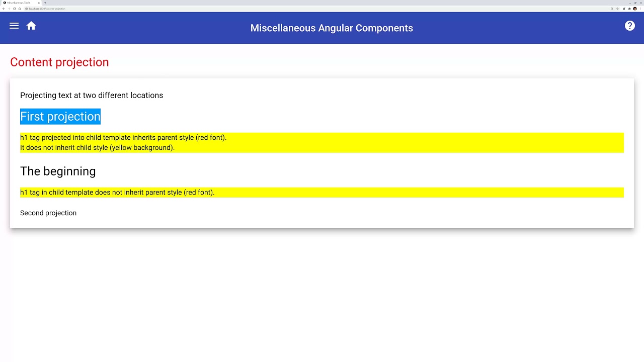Click the red Content projection heading

point(59,62)
